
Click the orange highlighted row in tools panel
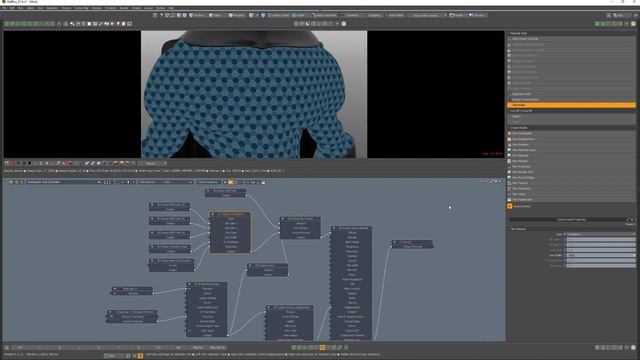point(571,105)
